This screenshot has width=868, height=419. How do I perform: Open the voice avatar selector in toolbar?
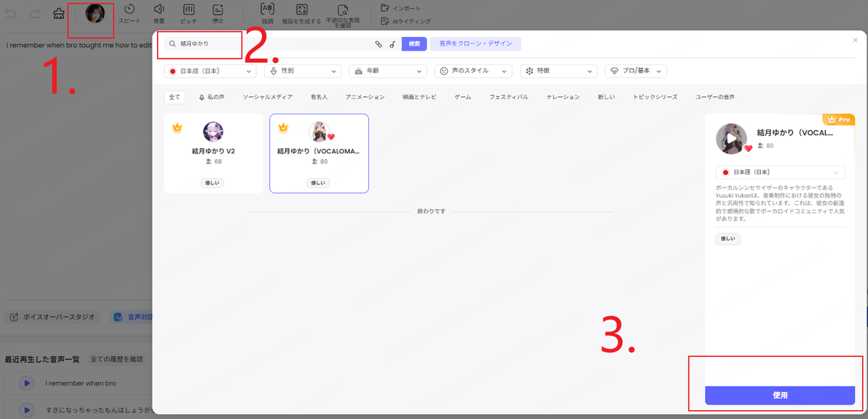(x=95, y=13)
